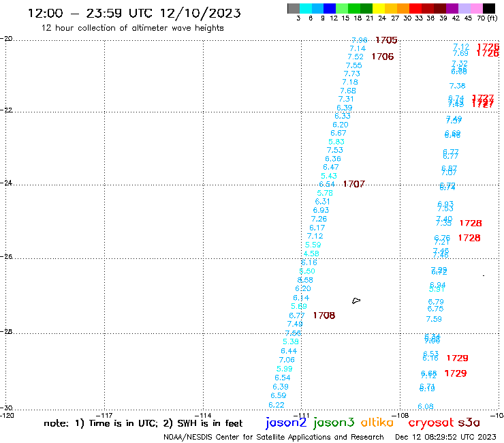This screenshot has width=504, height=443.
Task: Pick the dark blue legend swatch
Action: point(330,8)
